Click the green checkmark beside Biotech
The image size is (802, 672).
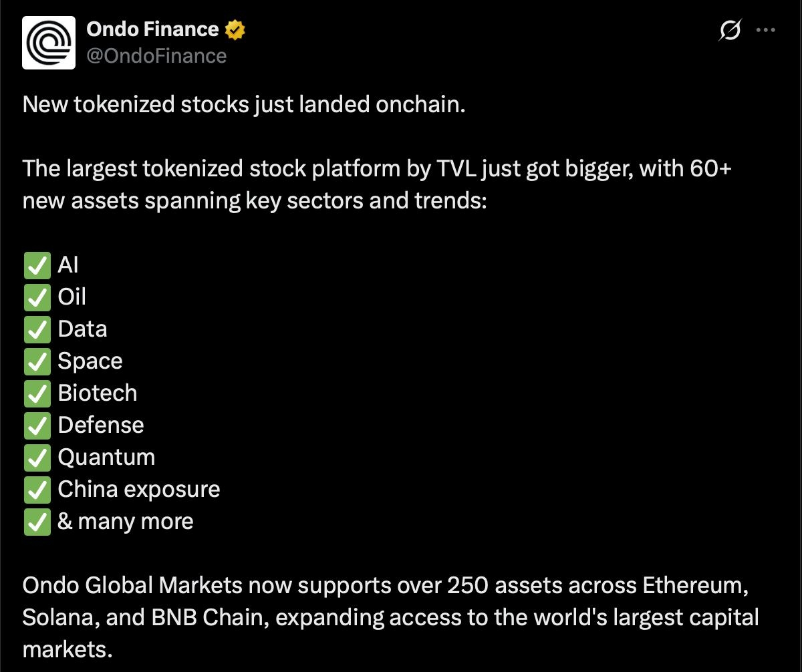coord(37,393)
